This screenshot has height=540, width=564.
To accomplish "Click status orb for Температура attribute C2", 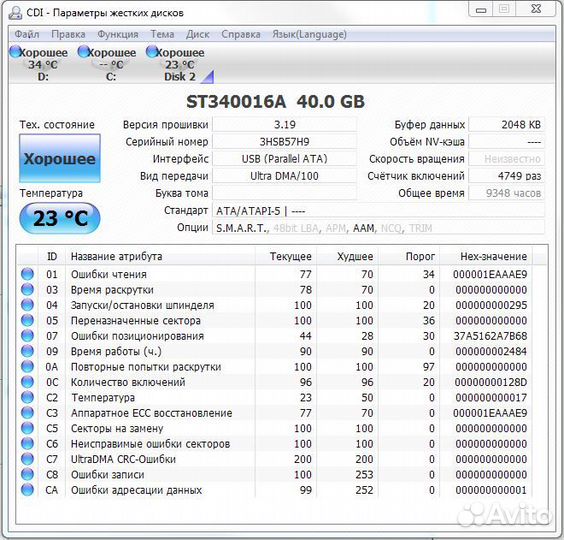I will pyautogui.click(x=27, y=398).
